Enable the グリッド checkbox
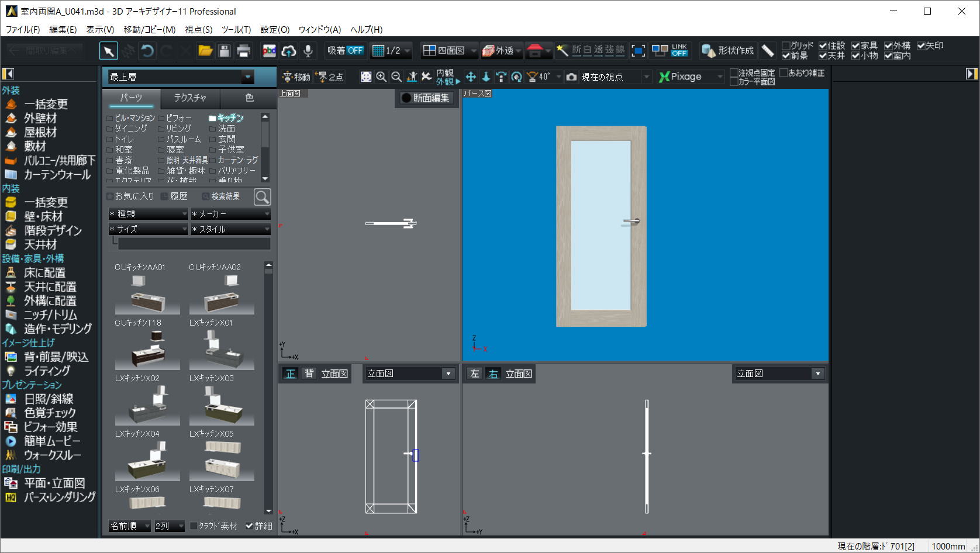The image size is (980, 553). pyautogui.click(x=786, y=46)
